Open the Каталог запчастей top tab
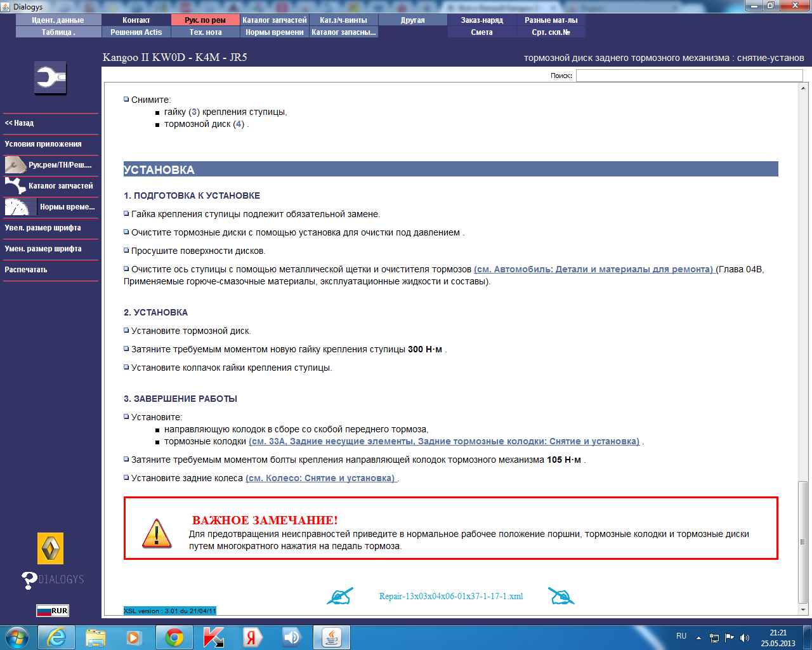Viewport: 812px width, 650px height. pyautogui.click(x=275, y=20)
